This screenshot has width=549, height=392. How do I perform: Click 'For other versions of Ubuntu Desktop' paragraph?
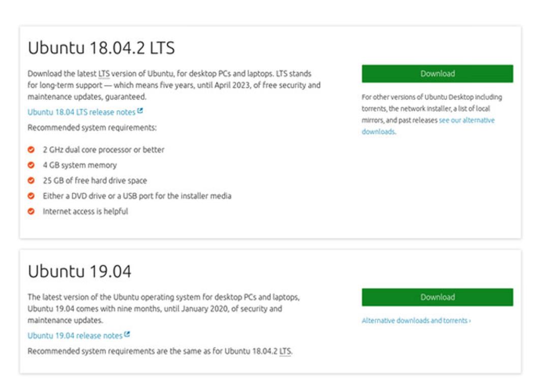[432, 114]
